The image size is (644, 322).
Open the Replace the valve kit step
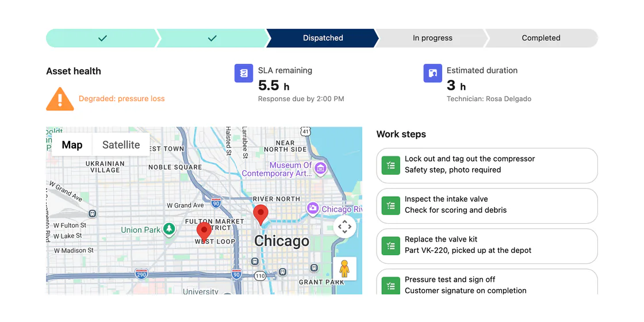486,246
